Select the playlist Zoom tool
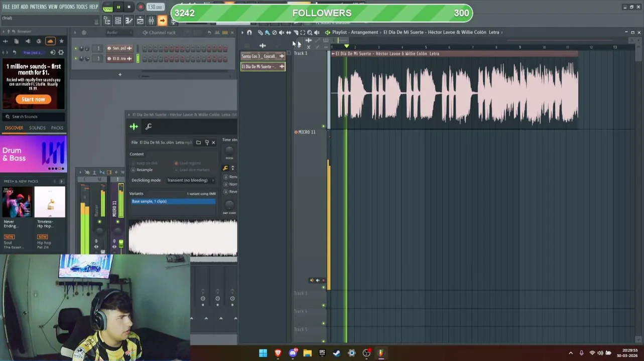This screenshot has height=361, width=644. click(309, 33)
